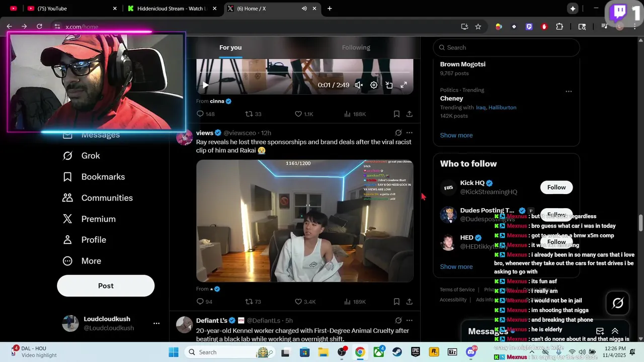Open the Halliburton trending link

[502, 107]
